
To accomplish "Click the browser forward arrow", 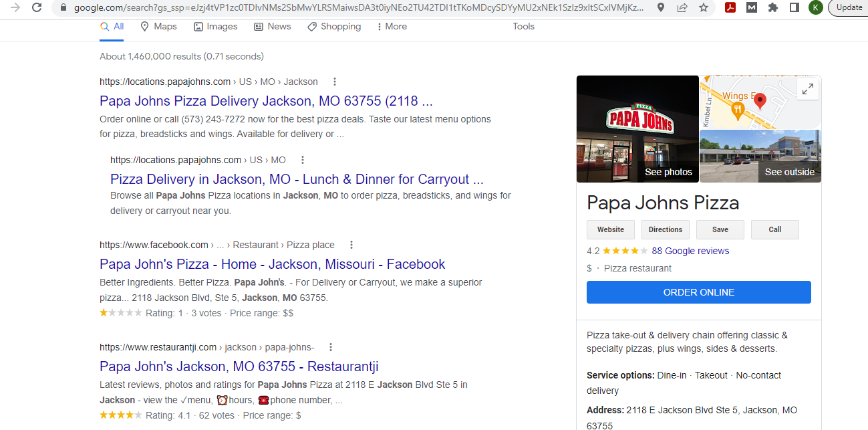I will point(15,7).
